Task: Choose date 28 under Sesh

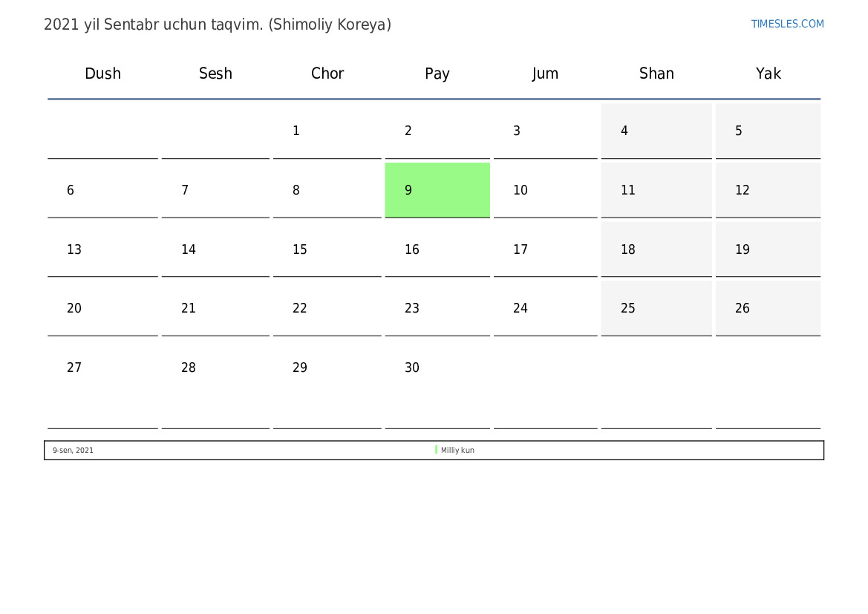Action: [215, 367]
